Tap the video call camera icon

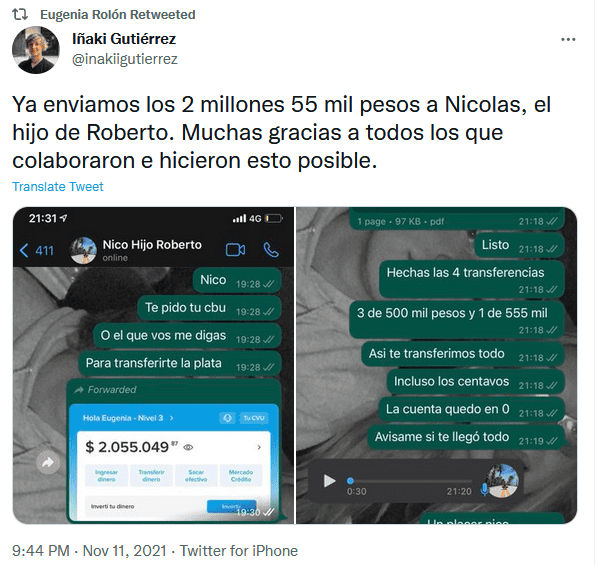[x=235, y=250]
